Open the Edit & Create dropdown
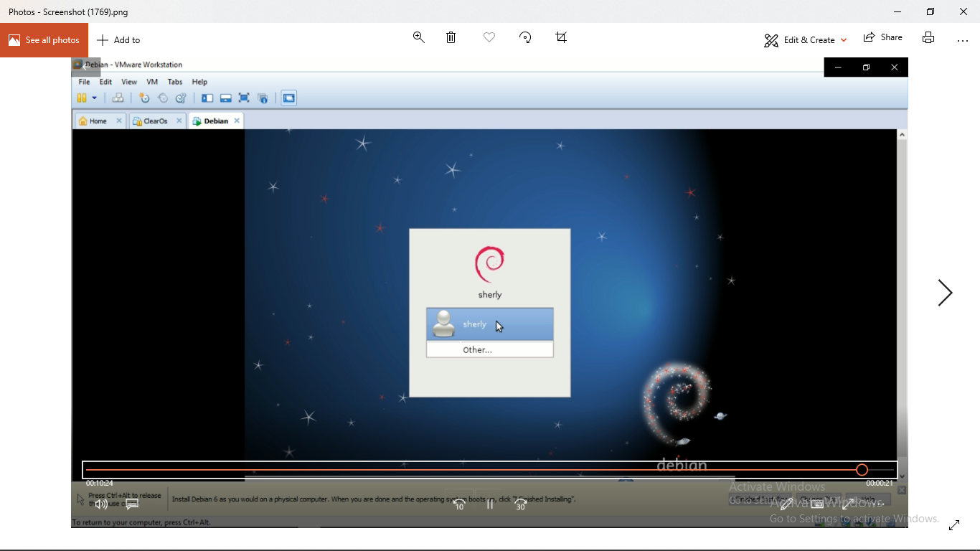This screenshot has height=551, width=980. 805,40
